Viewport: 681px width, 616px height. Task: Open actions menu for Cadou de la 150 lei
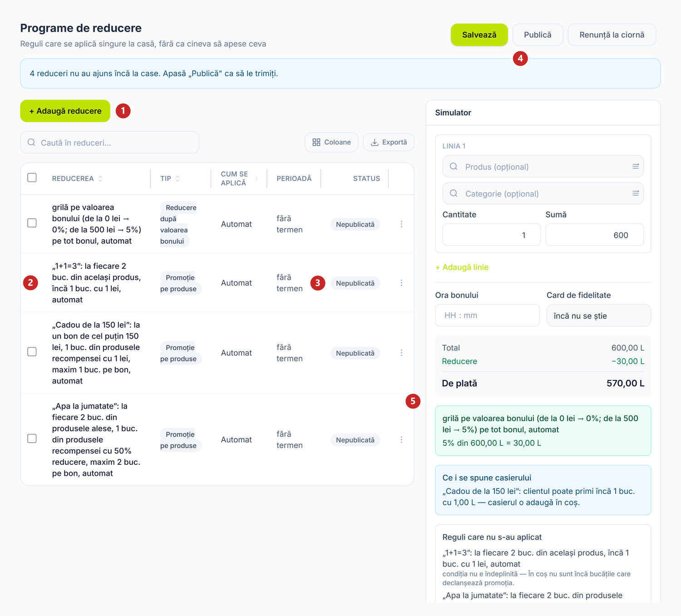401,353
